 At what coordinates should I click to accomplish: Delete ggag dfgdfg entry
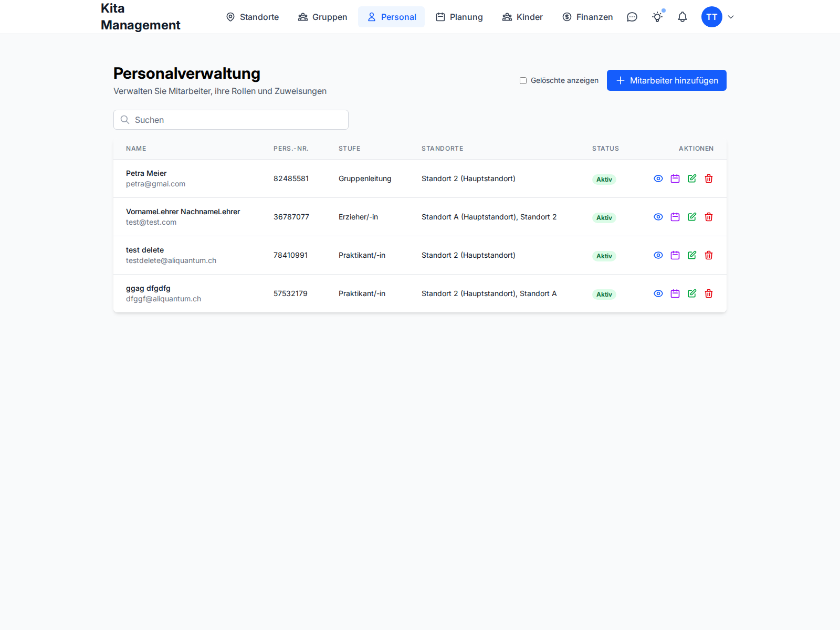[x=709, y=293]
